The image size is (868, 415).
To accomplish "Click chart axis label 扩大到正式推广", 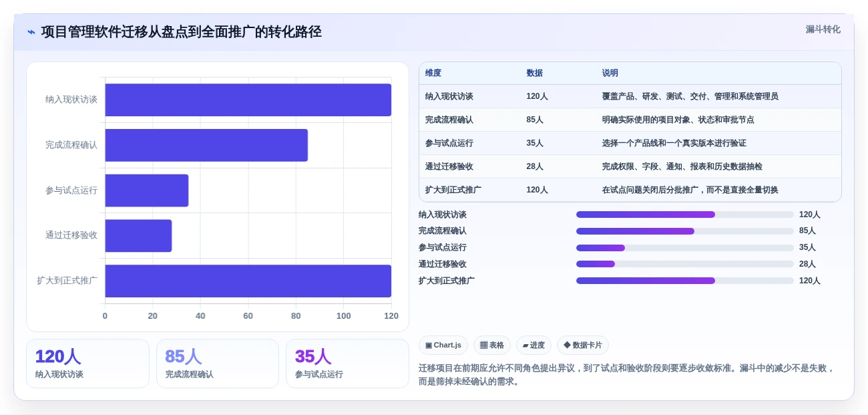I will tap(67, 281).
